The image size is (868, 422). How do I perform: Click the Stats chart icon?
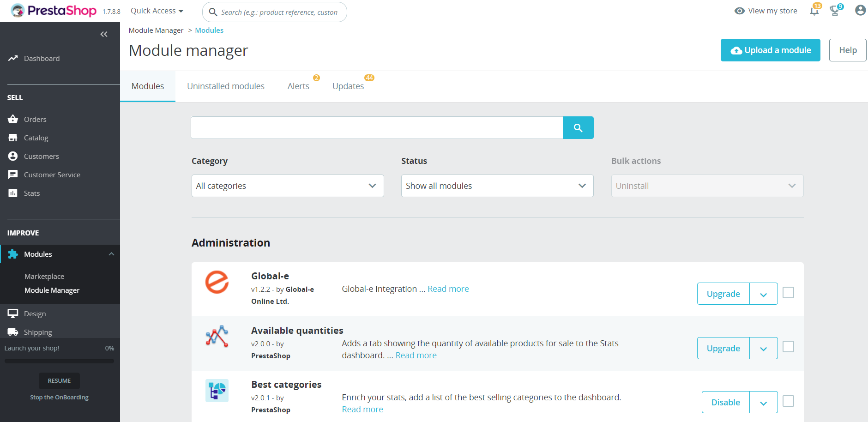point(13,193)
